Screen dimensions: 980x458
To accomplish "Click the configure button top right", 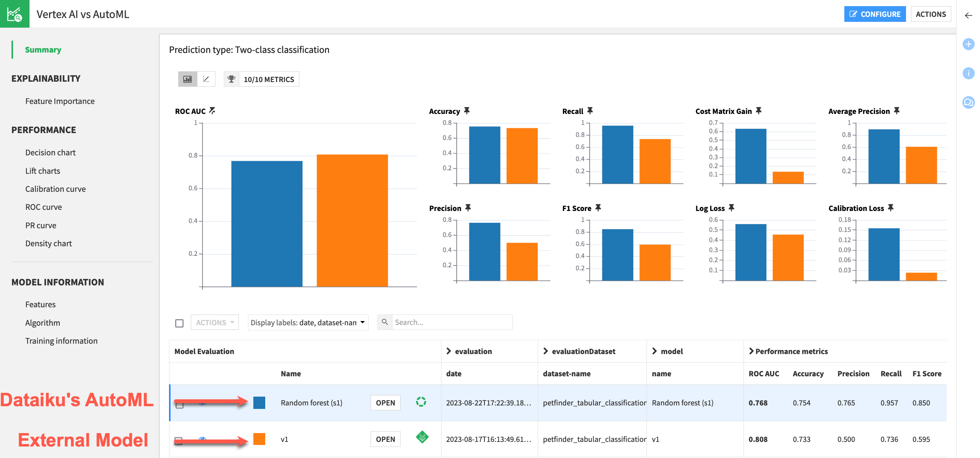I will 875,14.
